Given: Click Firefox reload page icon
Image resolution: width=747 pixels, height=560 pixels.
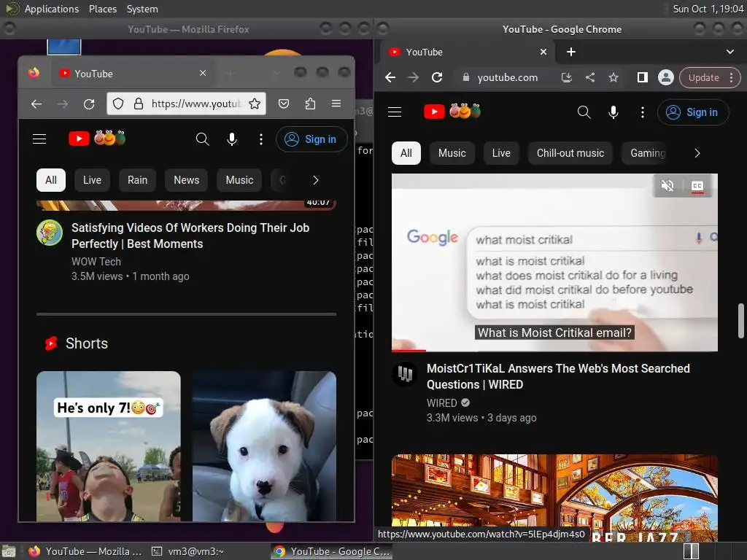Looking at the screenshot, I should pos(89,104).
